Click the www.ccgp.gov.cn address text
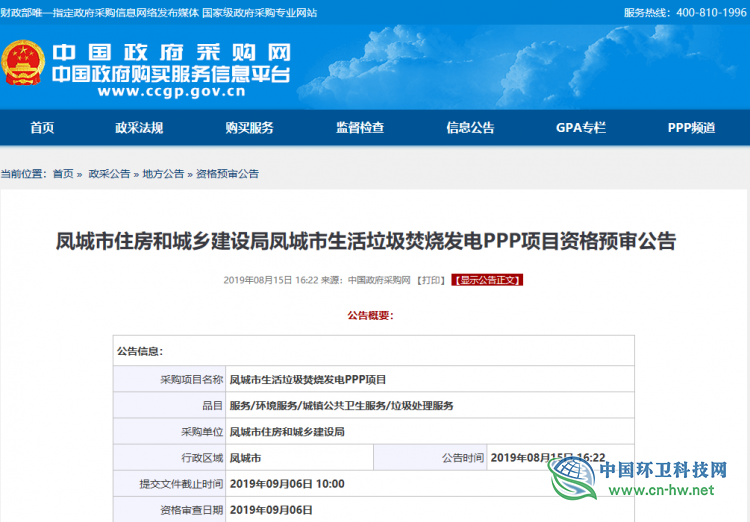The width and height of the screenshot is (750, 522). click(x=172, y=91)
